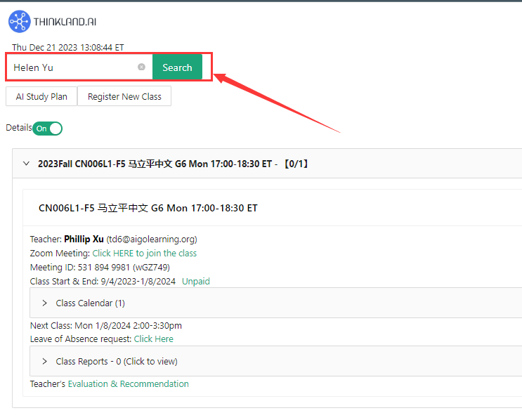This screenshot has height=420, width=522.
Task: Click the chevron beside Class Calendar (1)
Action: pyautogui.click(x=45, y=303)
